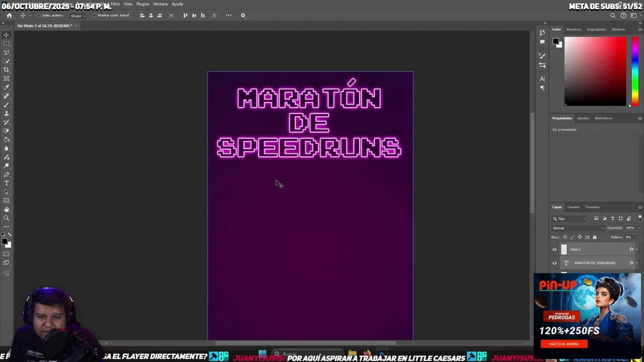Viewport: 644px width, 362px height.
Task: Toggle layer filtering on/off switch
Action: coord(639,218)
